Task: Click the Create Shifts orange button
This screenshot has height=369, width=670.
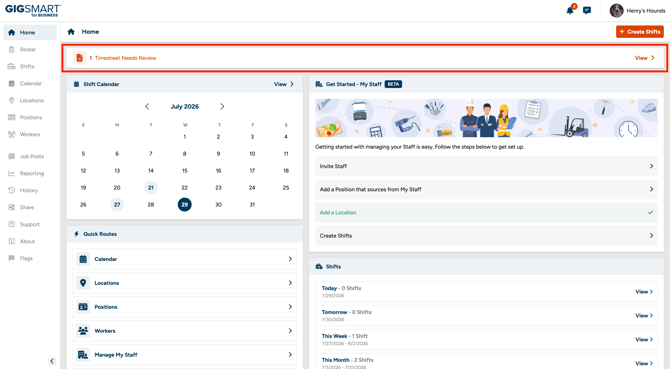Action: click(x=640, y=32)
